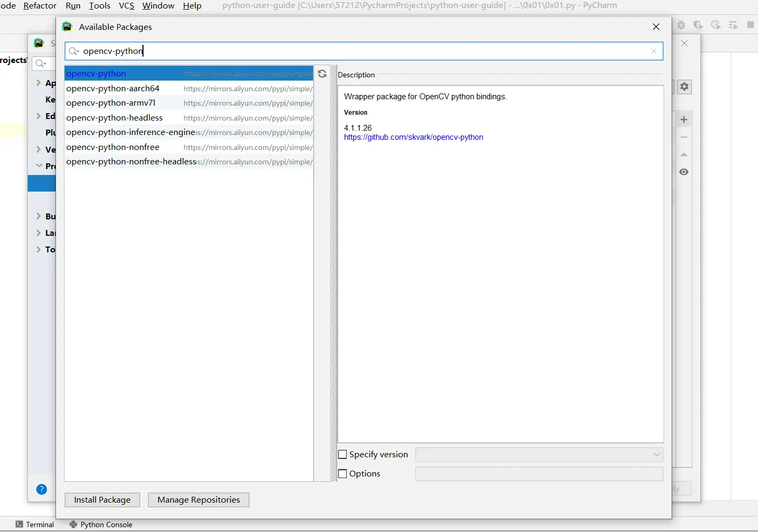The height and width of the screenshot is (532, 758).
Task: Click the Debug bug icon in toolbar
Action: point(681,25)
